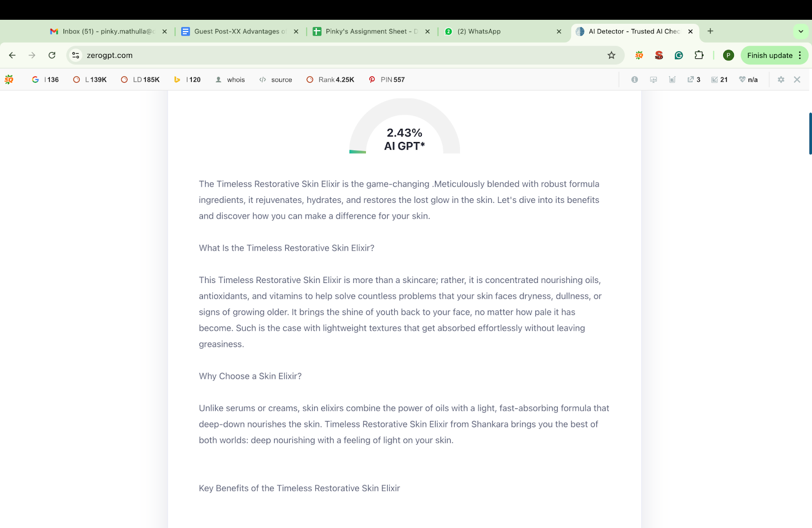This screenshot has width=812, height=528.
Task: Close the Gmail Inbox tab
Action: tap(164, 31)
